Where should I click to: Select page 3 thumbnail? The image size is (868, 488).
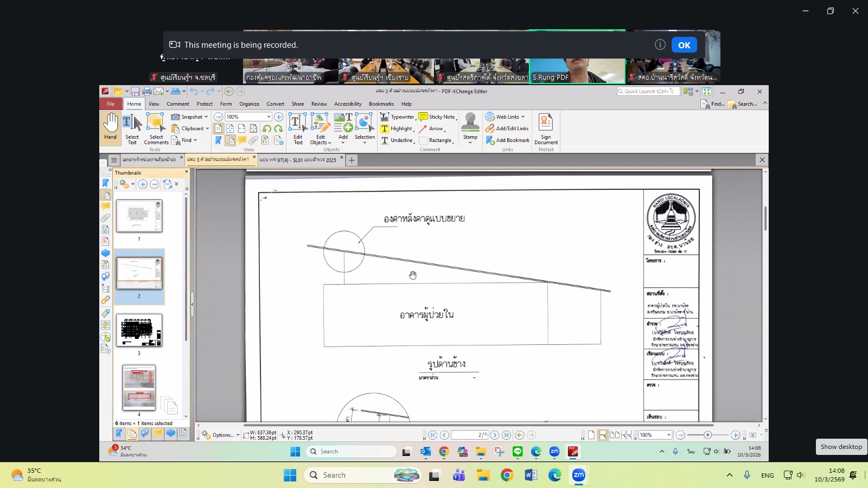[139, 330]
